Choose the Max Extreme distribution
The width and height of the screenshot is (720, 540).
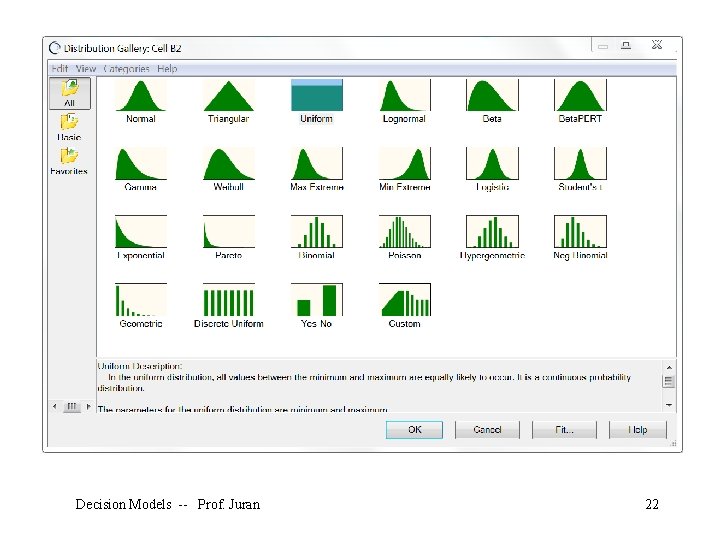[x=317, y=163]
